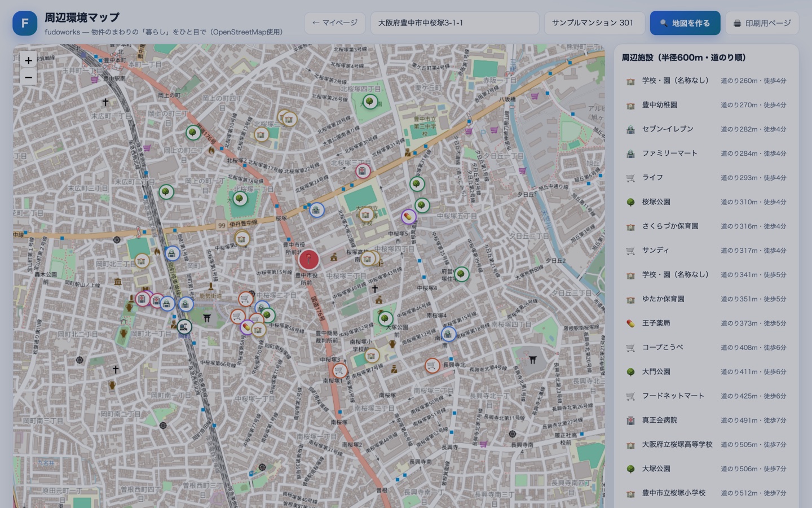This screenshot has width=812, height=508.
Task: Click the shopping cart marker near 南桜塚1
Action: [x=339, y=371]
